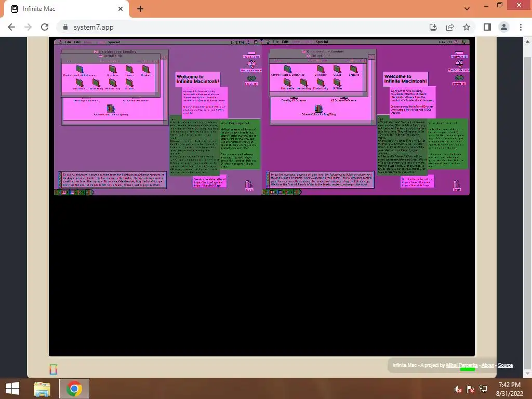Go back in browser history
Image resolution: width=532 pixels, height=399 pixels.
[11, 27]
